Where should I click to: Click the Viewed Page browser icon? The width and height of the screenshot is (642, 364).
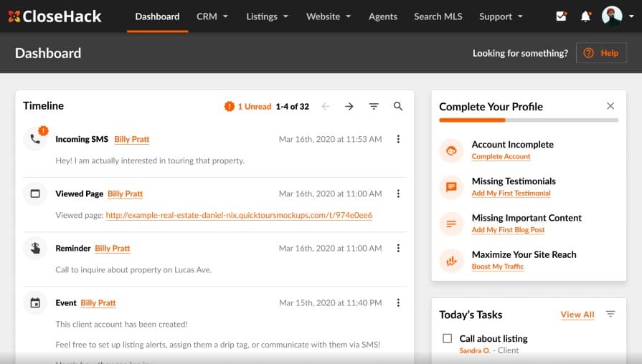35,193
